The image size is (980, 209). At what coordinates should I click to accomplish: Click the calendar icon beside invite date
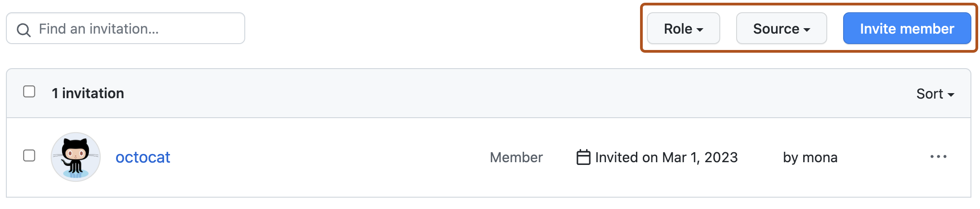pos(583,157)
